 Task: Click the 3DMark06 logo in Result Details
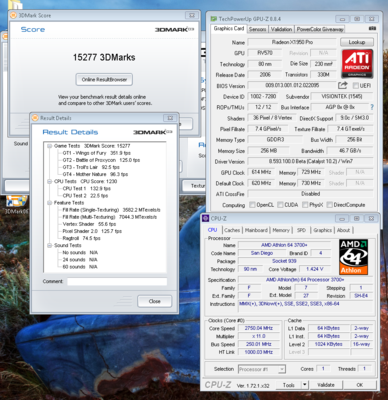pos(152,132)
